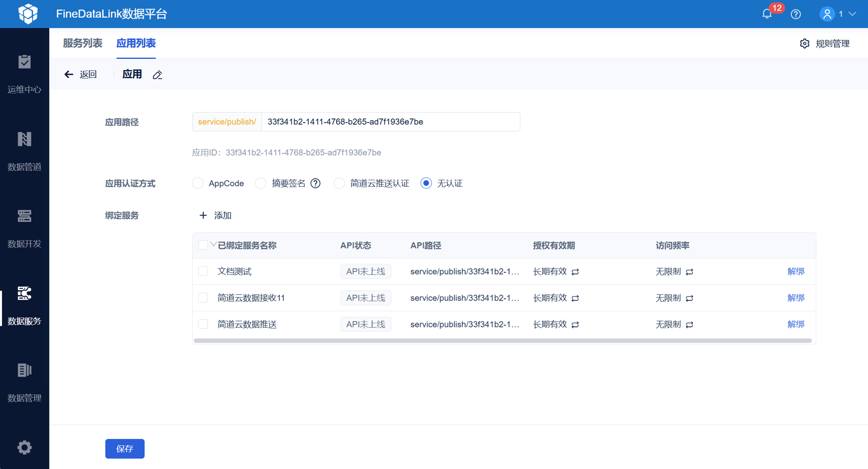Click API未上线 status of 简道云数据推送
This screenshot has height=469, width=868.
(x=365, y=324)
